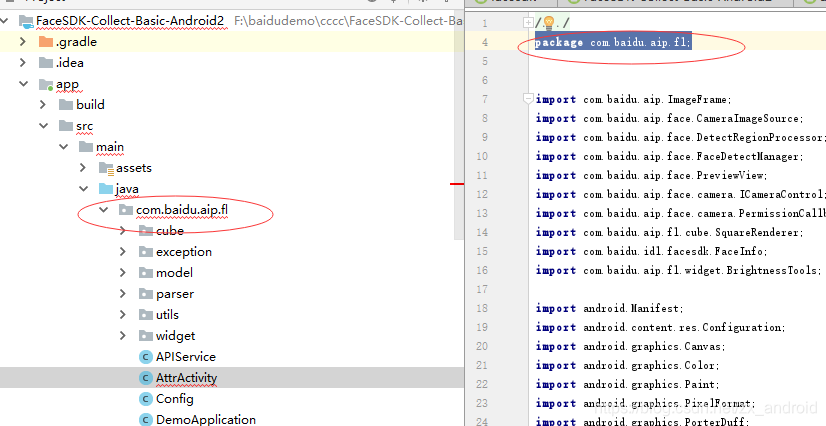Image resolution: width=826 pixels, height=426 pixels.
Task: Expand the folded comment on line 1
Action: pyautogui.click(x=528, y=23)
